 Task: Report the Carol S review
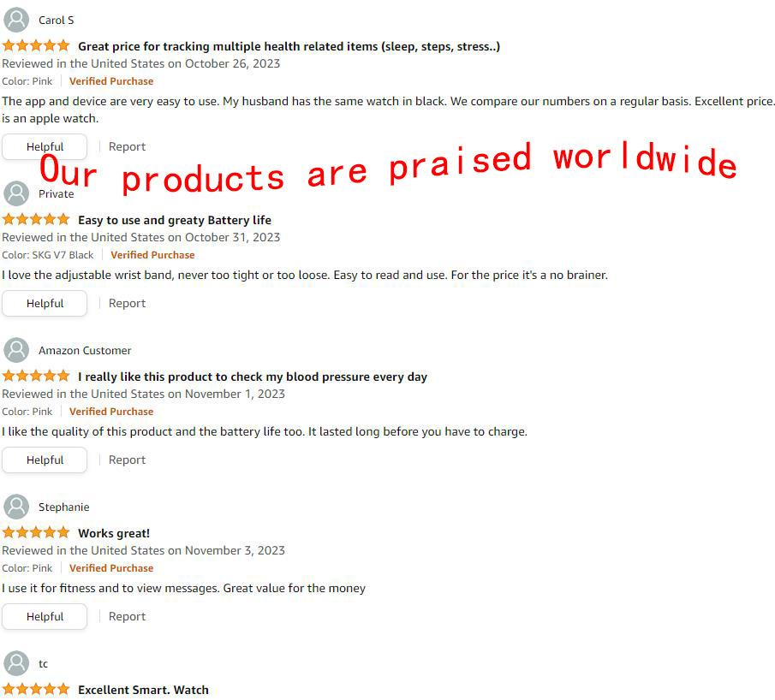coord(127,146)
